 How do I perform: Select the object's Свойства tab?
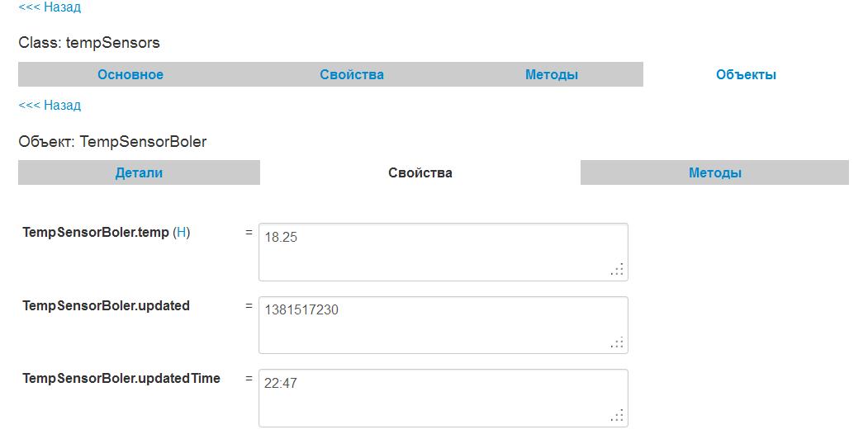pyautogui.click(x=420, y=172)
